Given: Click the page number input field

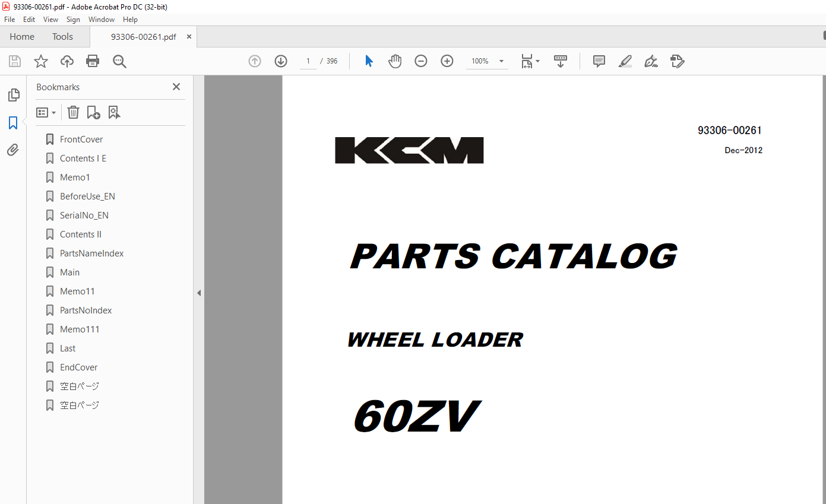Looking at the screenshot, I should click(x=308, y=61).
